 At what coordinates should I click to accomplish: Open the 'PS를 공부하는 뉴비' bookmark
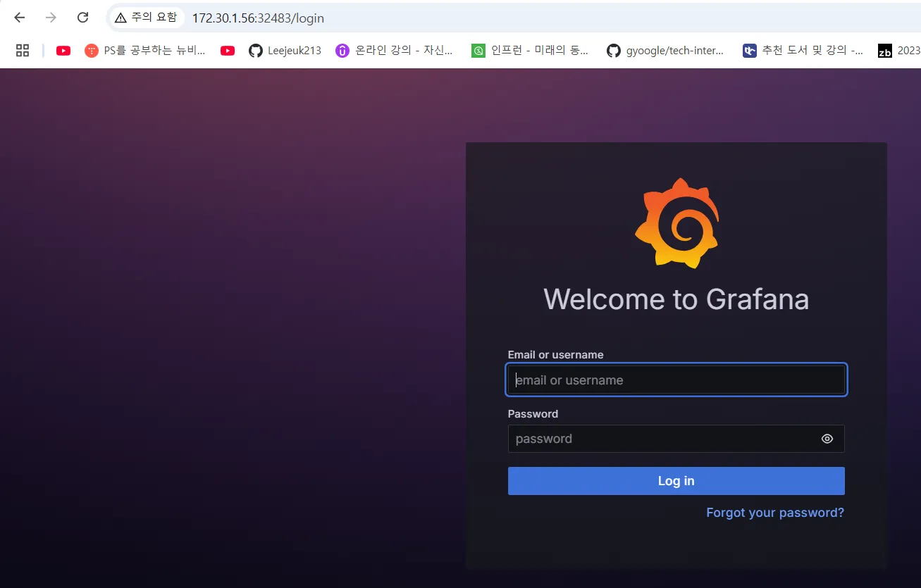click(x=145, y=51)
